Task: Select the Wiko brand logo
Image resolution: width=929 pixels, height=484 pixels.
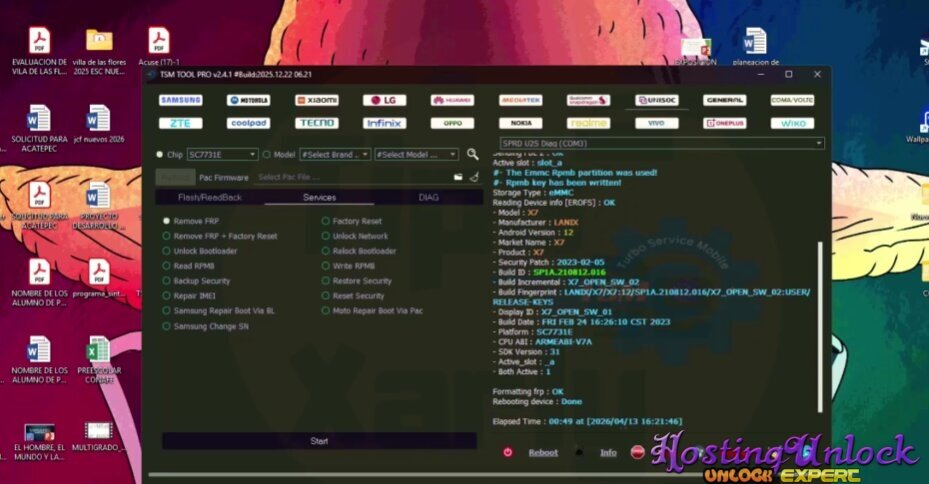Action: [792, 123]
